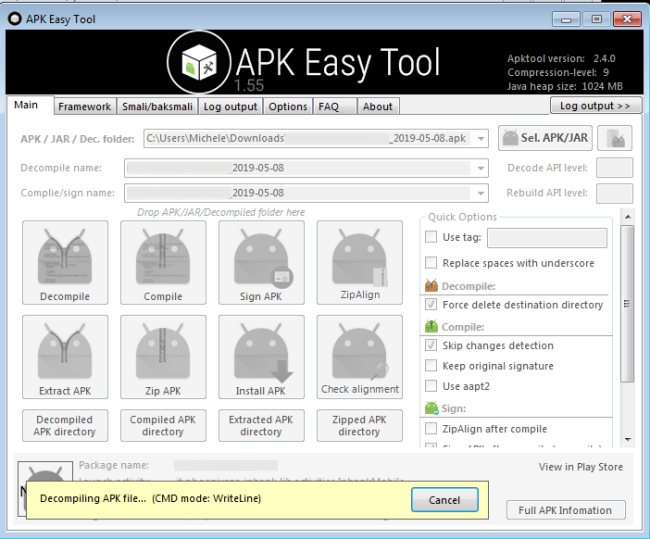650x539 pixels.
Task: Enable ZipAlign after compile
Action: [431, 428]
